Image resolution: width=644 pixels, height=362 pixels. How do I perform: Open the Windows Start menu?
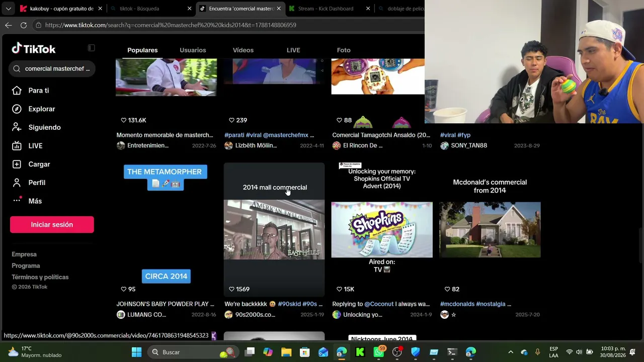136,352
